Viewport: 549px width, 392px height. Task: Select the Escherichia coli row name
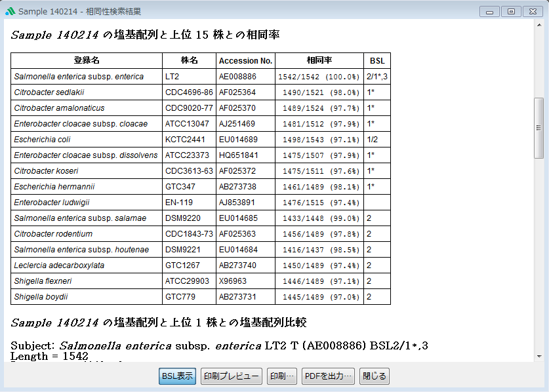pos(42,140)
